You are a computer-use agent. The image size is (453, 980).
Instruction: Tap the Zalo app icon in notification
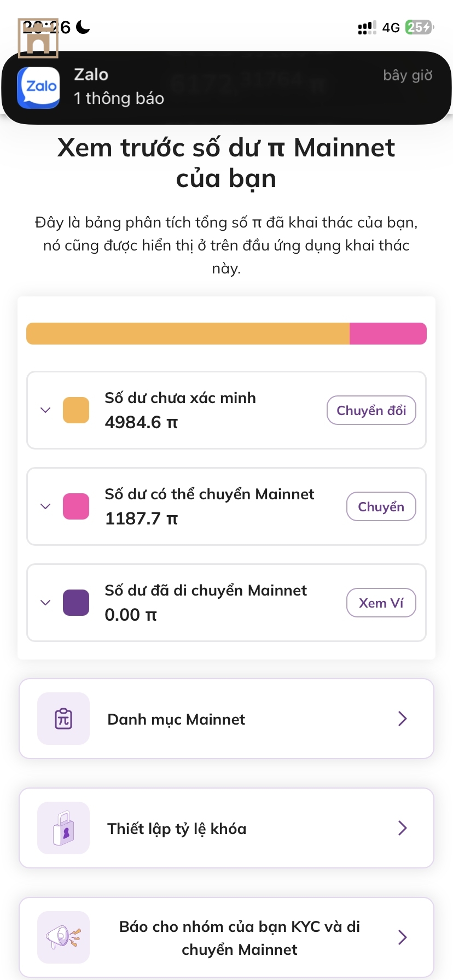click(x=39, y=87)
